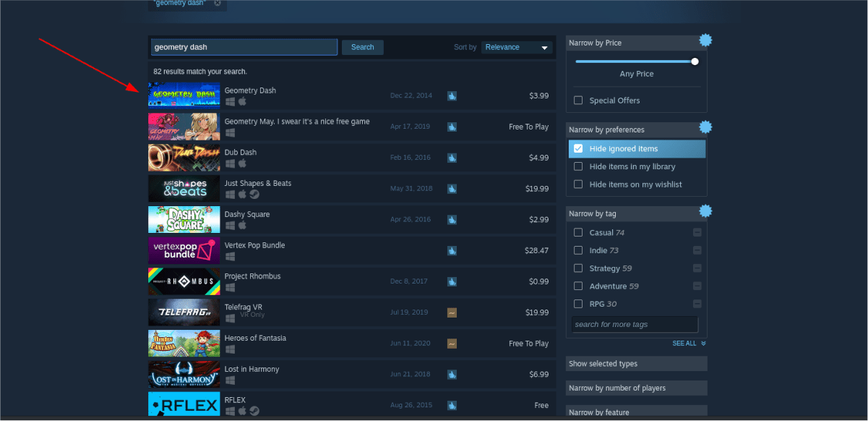Exclude the Indie tag with its minus icon
868x421 pixels.
[x=697, y=250]
